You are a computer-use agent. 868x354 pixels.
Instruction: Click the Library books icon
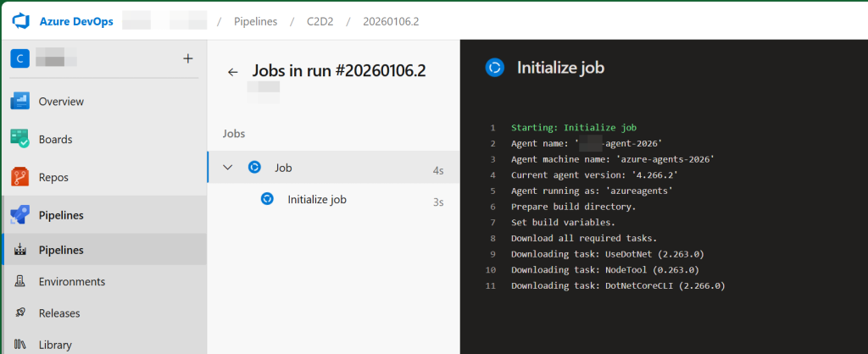[x=20, y=345]
